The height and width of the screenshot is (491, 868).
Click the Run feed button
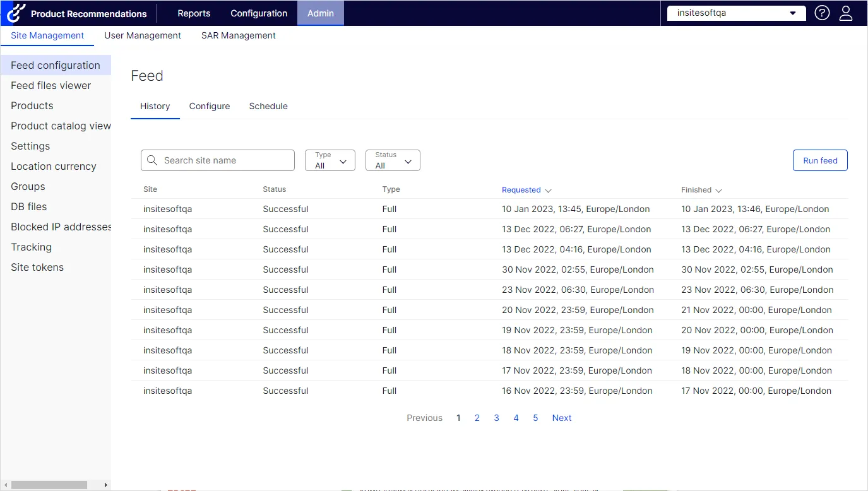click(x=820, y=160)
